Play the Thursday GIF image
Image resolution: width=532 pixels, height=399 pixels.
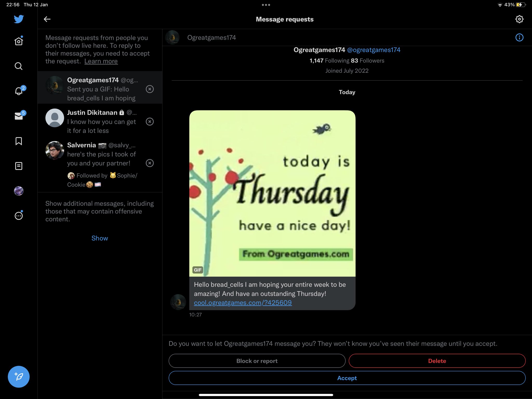click(x=272, y=193)
